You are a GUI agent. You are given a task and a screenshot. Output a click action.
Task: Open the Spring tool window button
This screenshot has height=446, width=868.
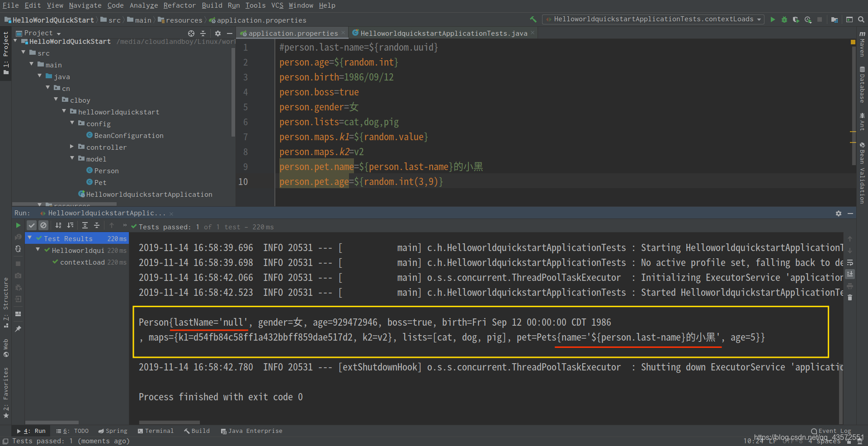[113, 431]
